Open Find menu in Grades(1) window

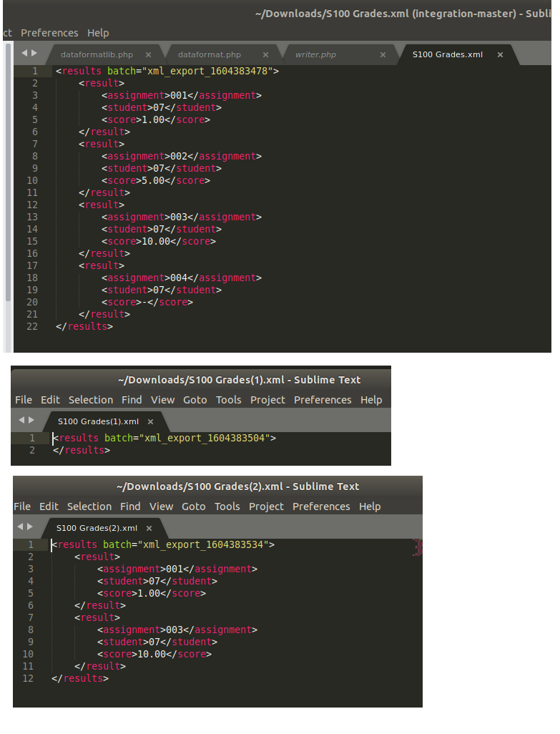[x=132, y=400]
